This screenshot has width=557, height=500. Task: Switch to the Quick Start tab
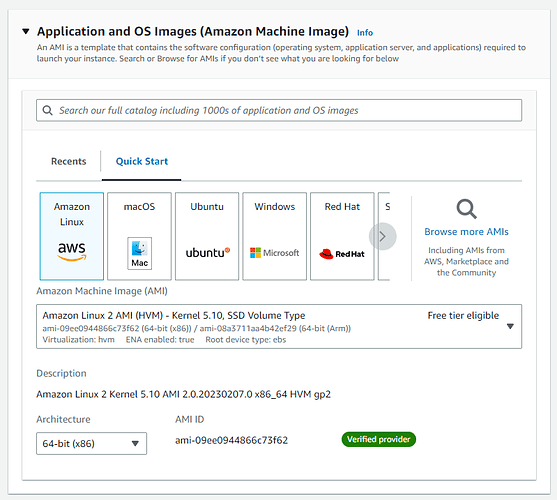point(142,162)
